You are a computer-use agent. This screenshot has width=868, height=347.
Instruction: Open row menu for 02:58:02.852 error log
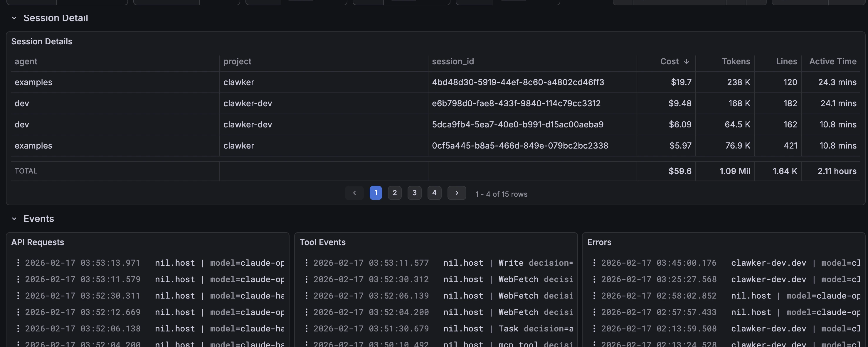594,296
